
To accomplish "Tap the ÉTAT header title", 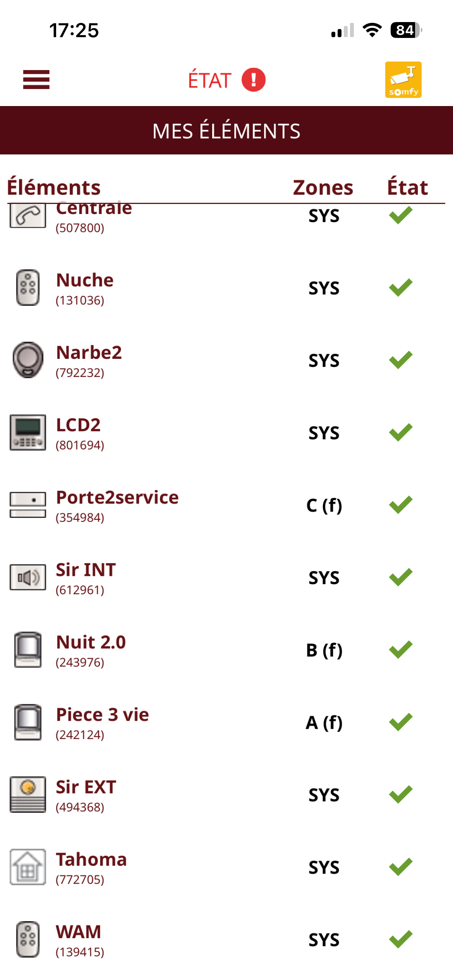I will pyautogui.click(x=210, y=80).
